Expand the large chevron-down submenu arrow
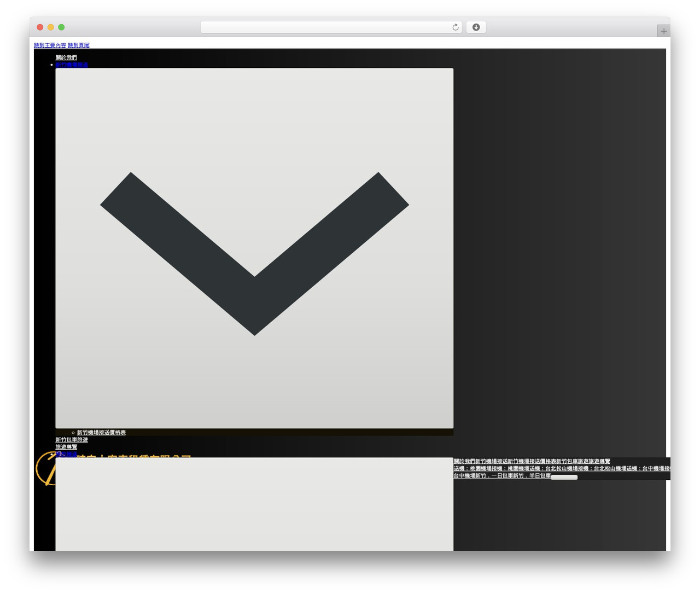This screenshot has height=593, width=700. tap(254, 248)
